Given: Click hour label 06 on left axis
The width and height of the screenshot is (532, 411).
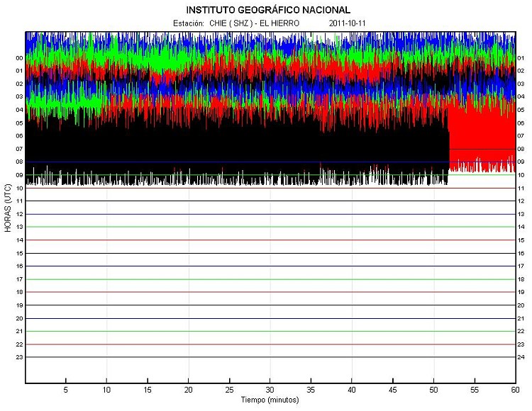Looking at the screenshot, I should pyautogui.click(x=20, y=136).
